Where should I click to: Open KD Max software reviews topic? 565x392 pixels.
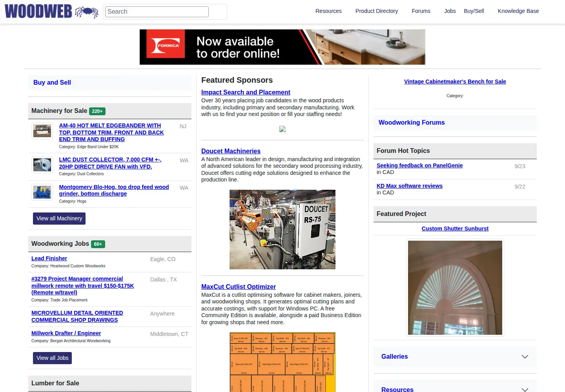coord(409,186)
